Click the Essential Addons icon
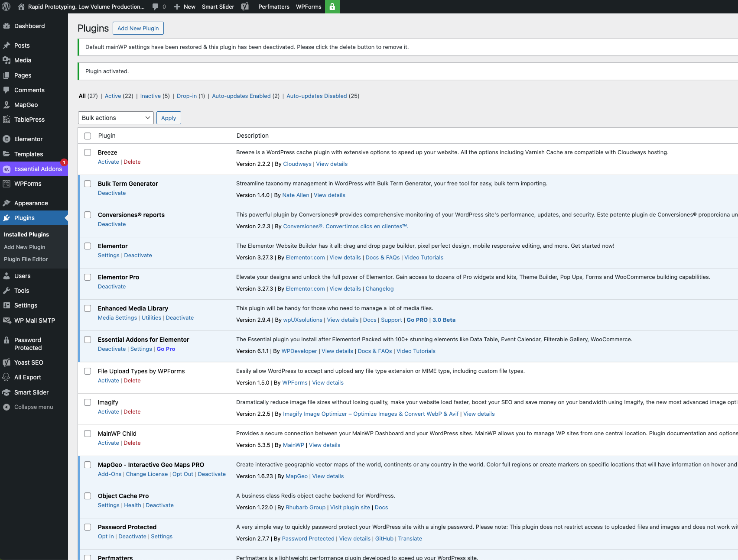The image size is (738, 560). coord(7,169)
